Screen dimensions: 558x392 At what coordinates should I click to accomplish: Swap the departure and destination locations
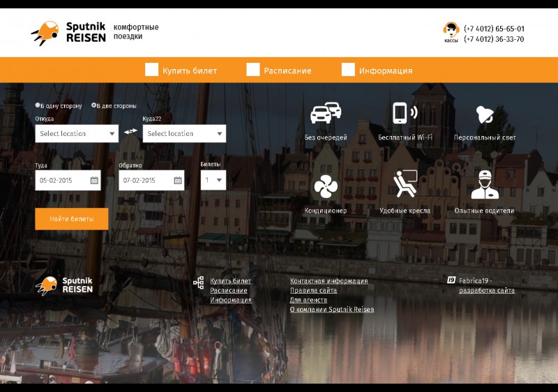[x=130, y=131]
